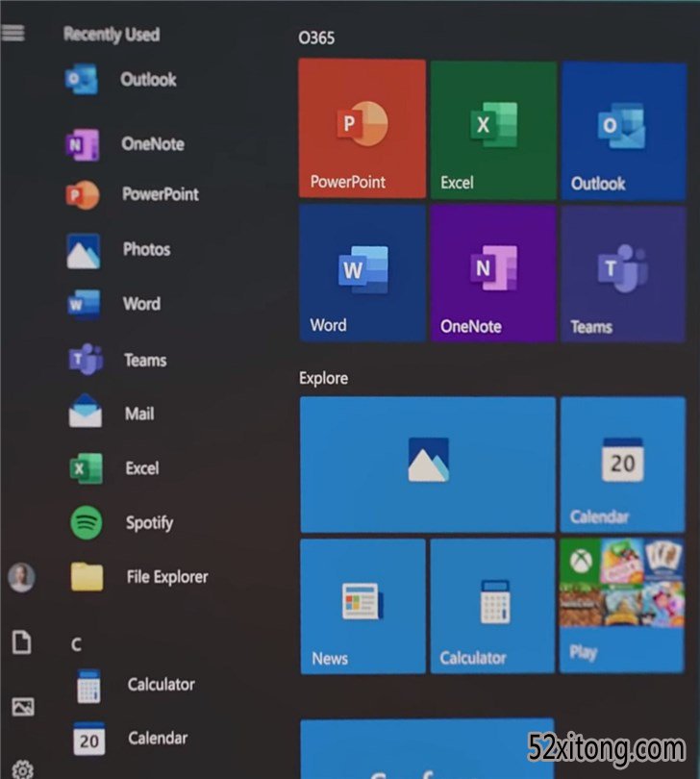Image resolution: width=700 pixels, height=779 pixels.
Task: Open the hamburger menu at top left
Action: [x=12, y=33]
